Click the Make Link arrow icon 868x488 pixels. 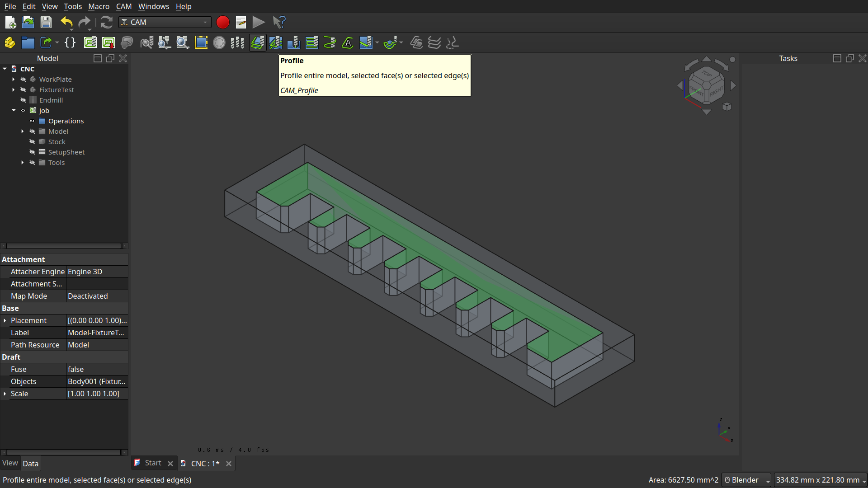click(x=46, y=43)
